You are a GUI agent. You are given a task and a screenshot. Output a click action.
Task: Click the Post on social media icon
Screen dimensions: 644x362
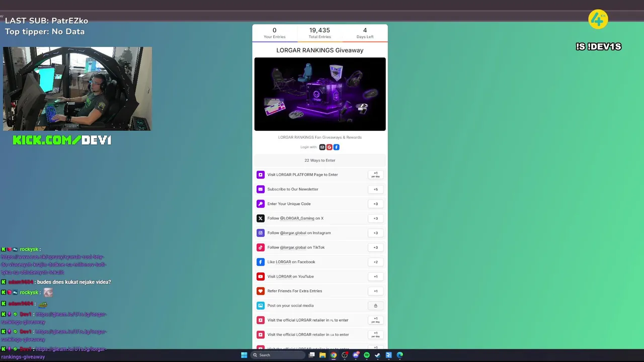click(x=261, y=306)
